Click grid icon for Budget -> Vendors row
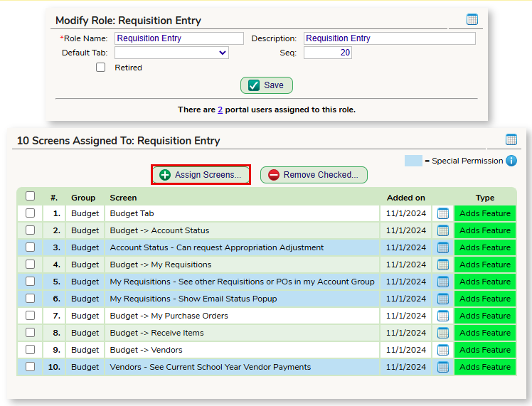 (x=443, y=350)
